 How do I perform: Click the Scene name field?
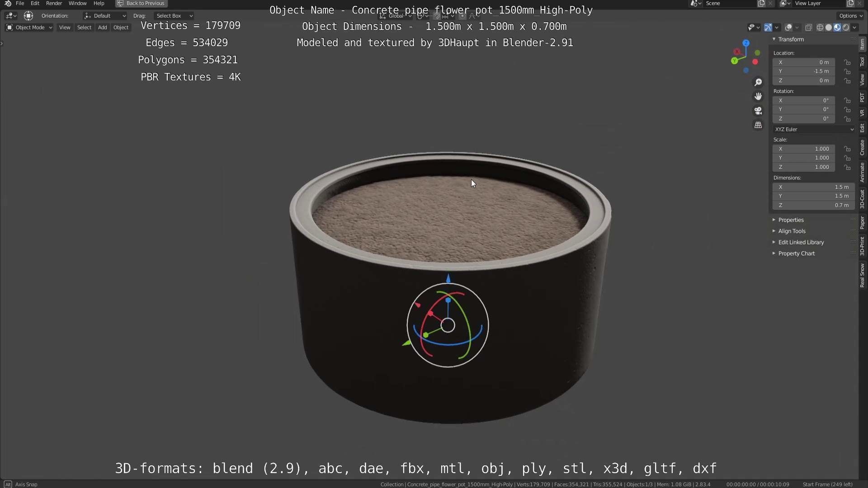point(730,3)
